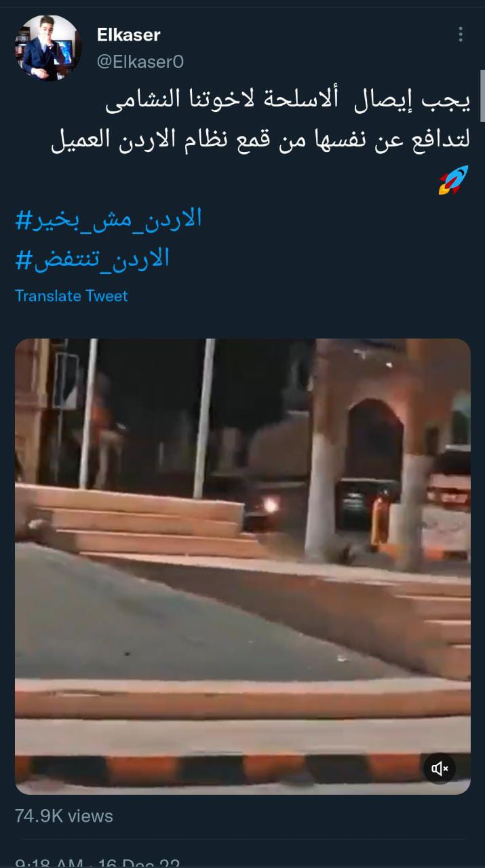Open the Elkaser display name
The width and height of the screenshot is (485, 868).
pyautogui.click(x=129, y=35)
